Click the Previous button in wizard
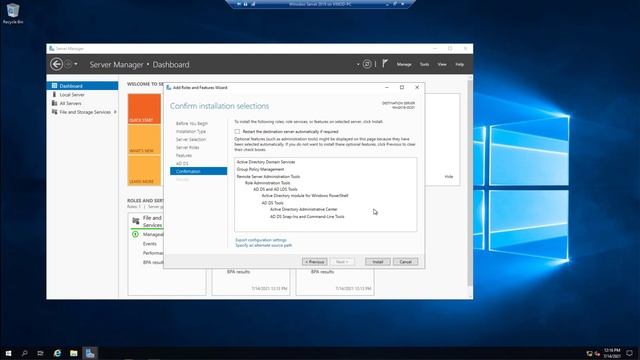Screen dimensions: 640x360 [x=314, y=262]
